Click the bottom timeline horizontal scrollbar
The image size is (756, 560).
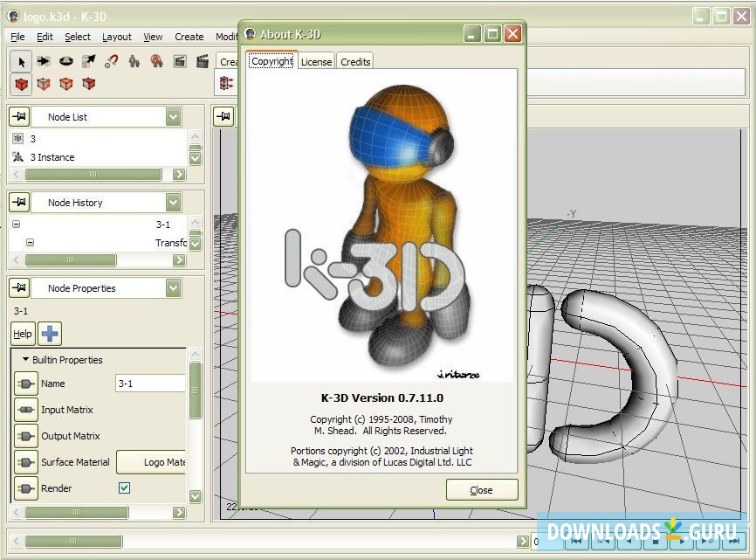coord(72,541)
